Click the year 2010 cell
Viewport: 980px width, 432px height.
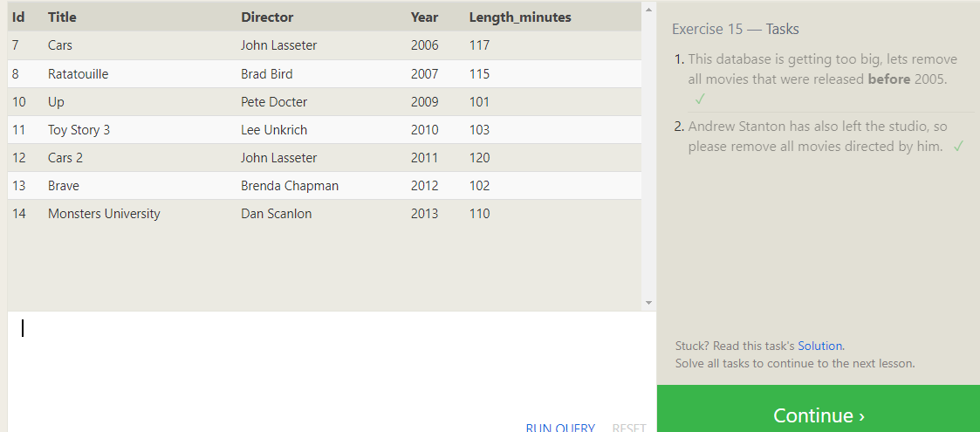click(x=424, y=130)
